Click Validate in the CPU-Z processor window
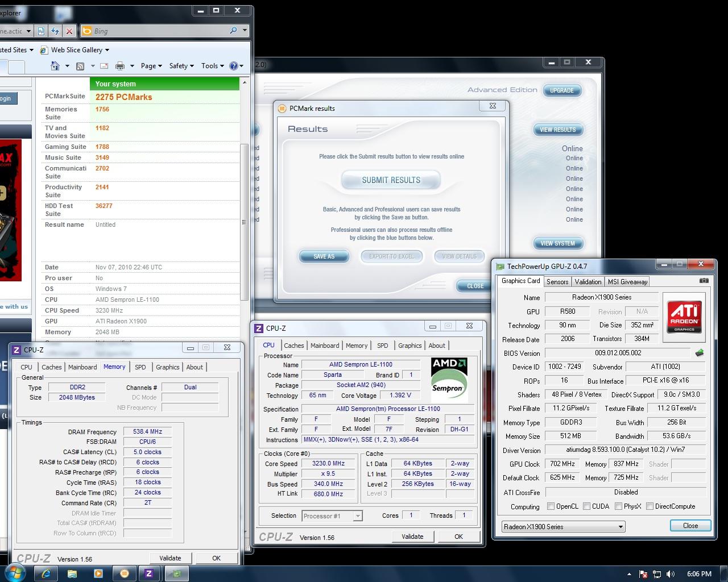The width and height of the screenshot is (728, 582). click(412, 536)
